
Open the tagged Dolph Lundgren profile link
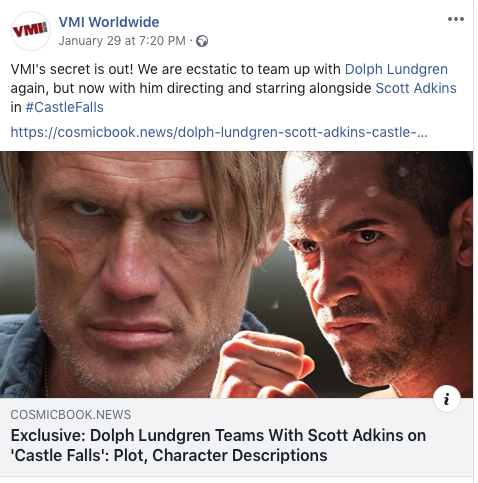[x=396, y=69]
